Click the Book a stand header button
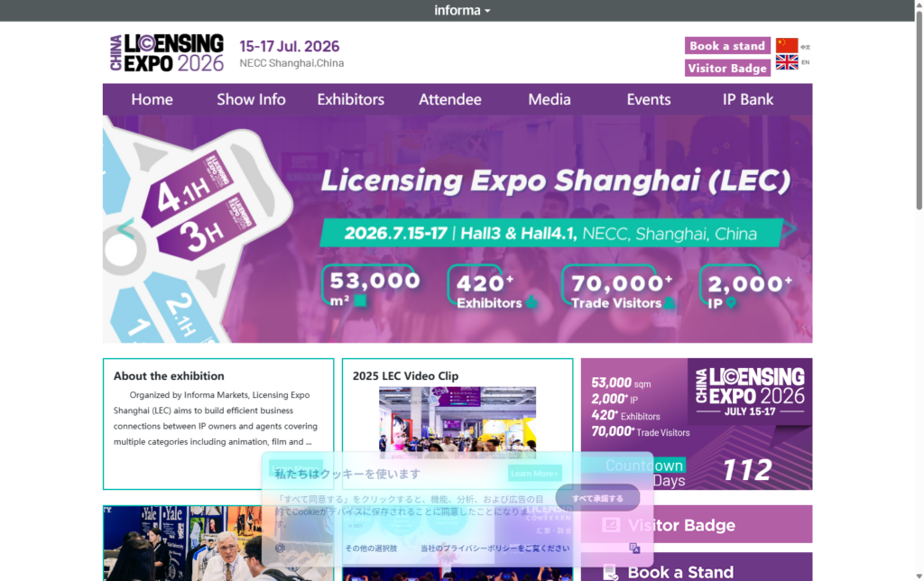Viewport: 924px width, 581px height. coord(726,46)
